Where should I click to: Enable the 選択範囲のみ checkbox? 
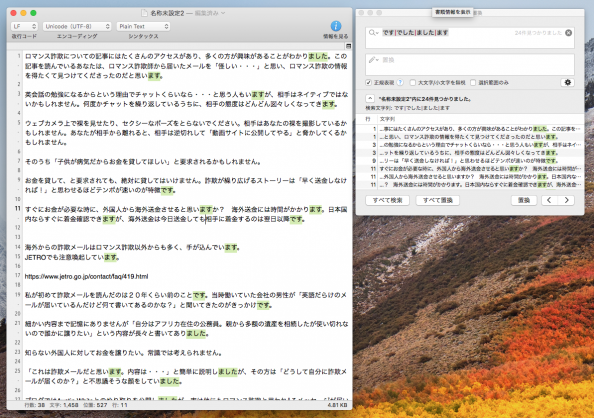pyautogui.click(x=473, y=82)
